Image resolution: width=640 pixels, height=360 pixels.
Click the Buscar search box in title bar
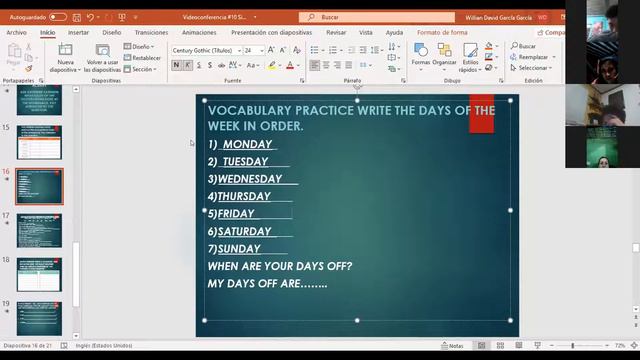377,17
